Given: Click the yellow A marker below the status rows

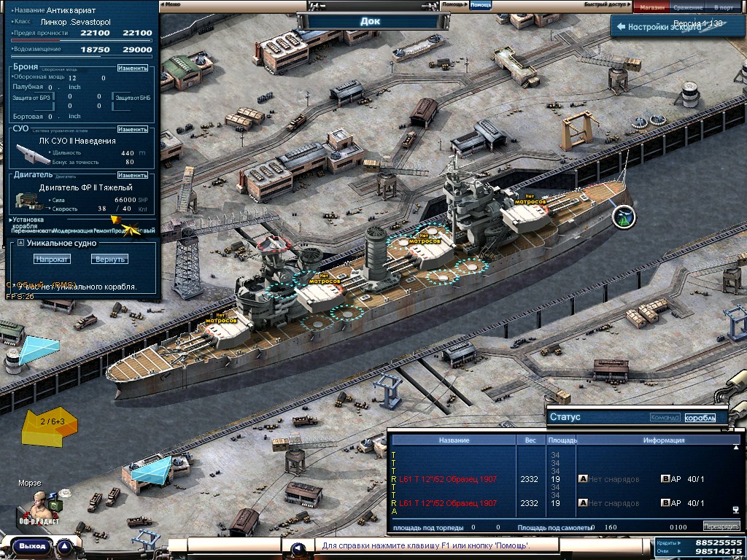Looking at the screenshot, I should pos(394,511).
